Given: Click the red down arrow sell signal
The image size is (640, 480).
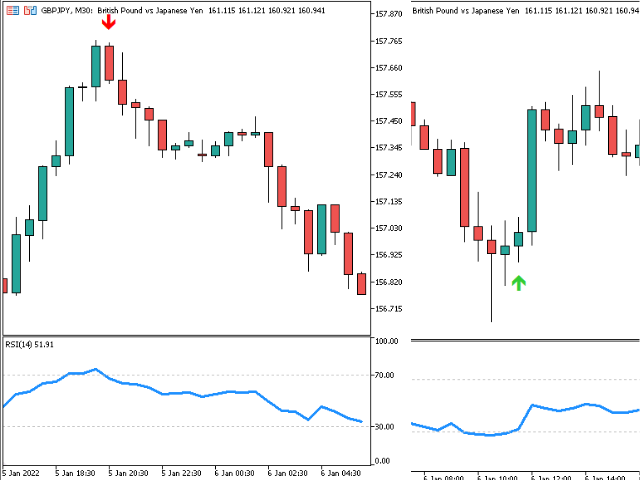Looking at the screenshot, I should 109,21.
